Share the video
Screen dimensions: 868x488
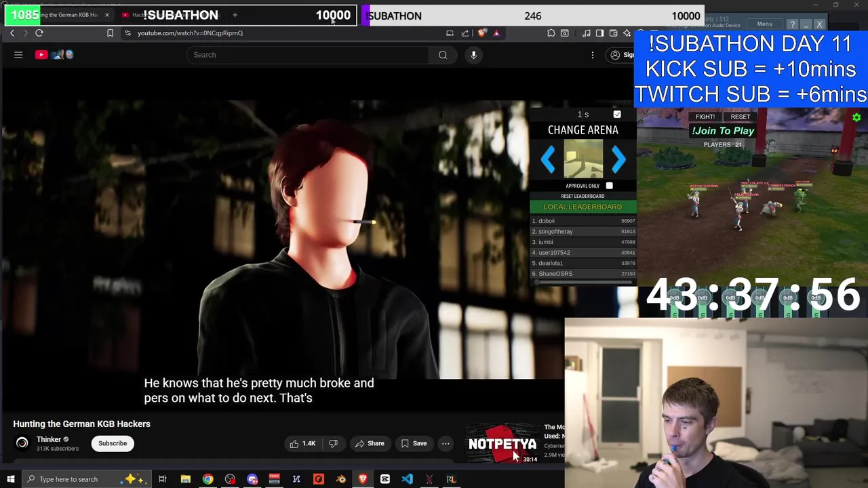pos(369,443)
